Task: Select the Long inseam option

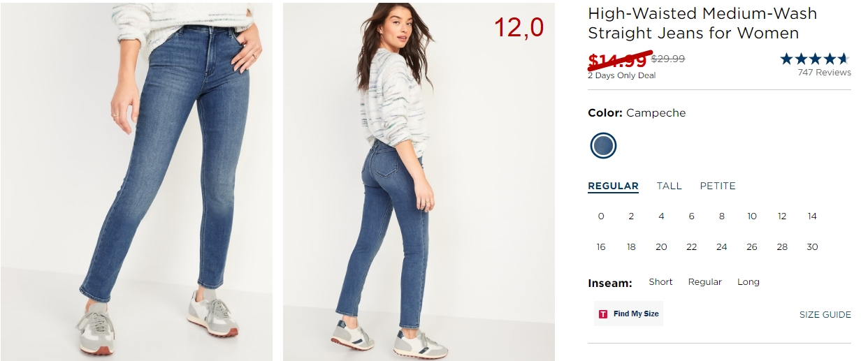Action: (x=748, y=282)
